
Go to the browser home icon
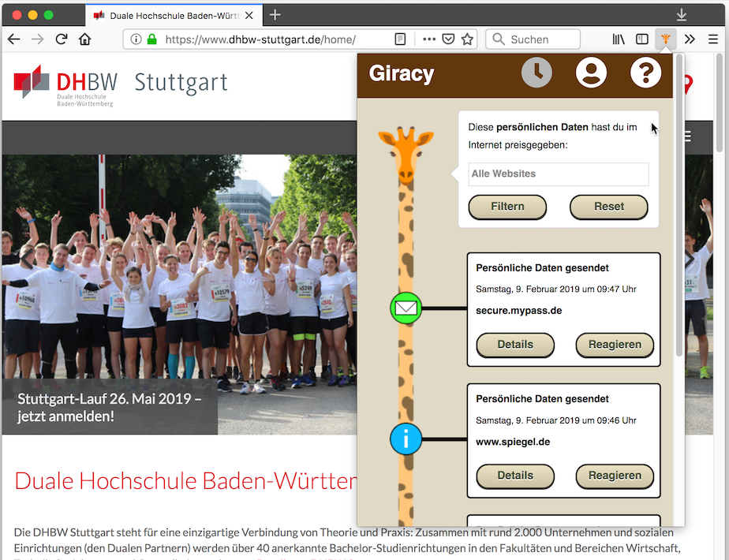(84, 39)
